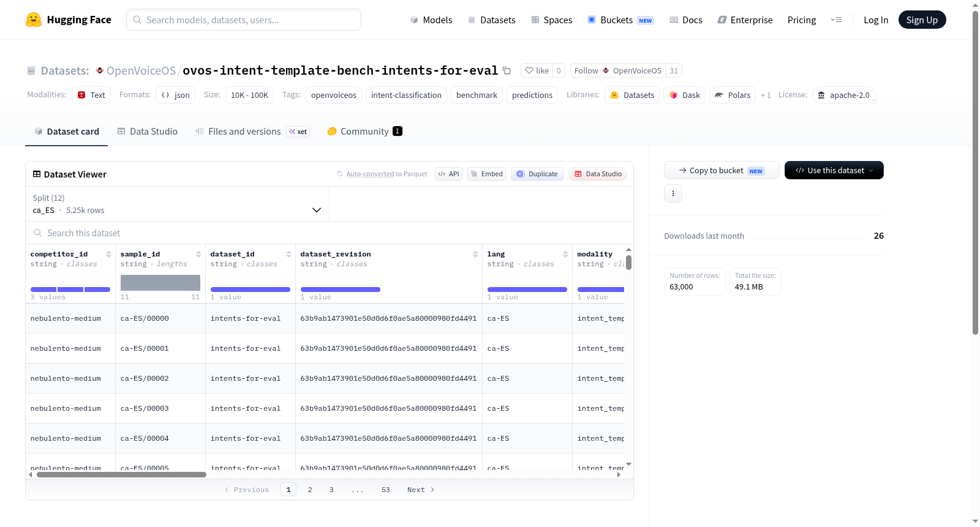Image resolution: width=980 pixels, height=527 pixels.
Task: Switch to the Dataset card tab
Action: [x=66, y=131]
